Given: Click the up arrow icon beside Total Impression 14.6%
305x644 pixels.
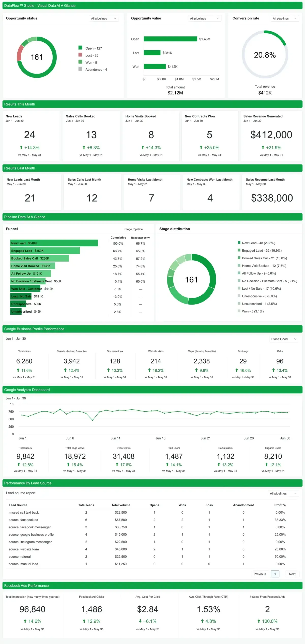Looking at the screenshot, I should [x=25, y=621].
